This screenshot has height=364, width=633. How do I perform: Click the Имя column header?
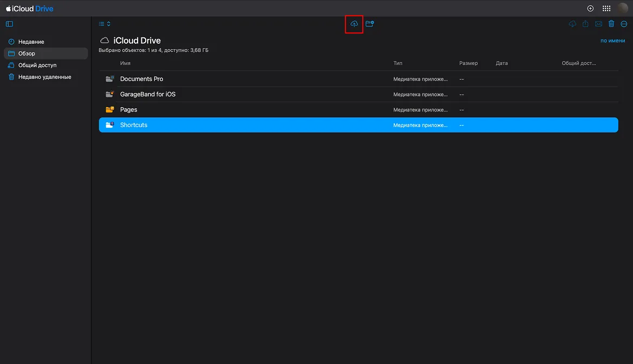coord(125,63)
